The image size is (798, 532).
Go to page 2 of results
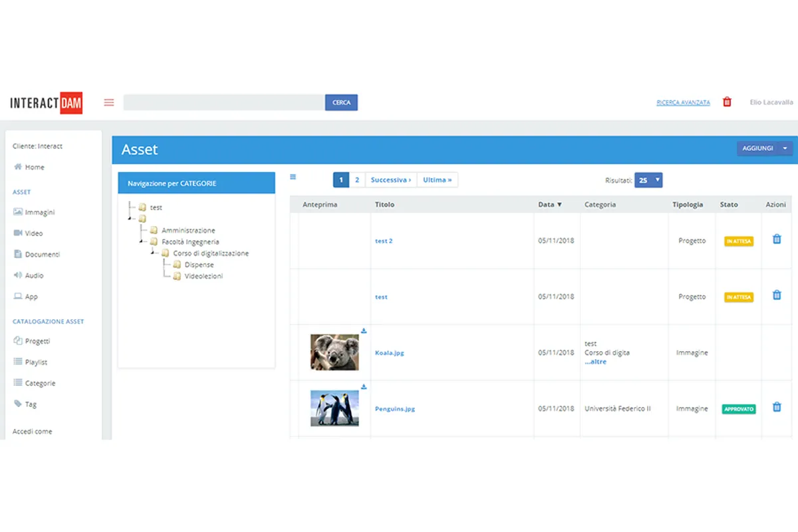357,180
